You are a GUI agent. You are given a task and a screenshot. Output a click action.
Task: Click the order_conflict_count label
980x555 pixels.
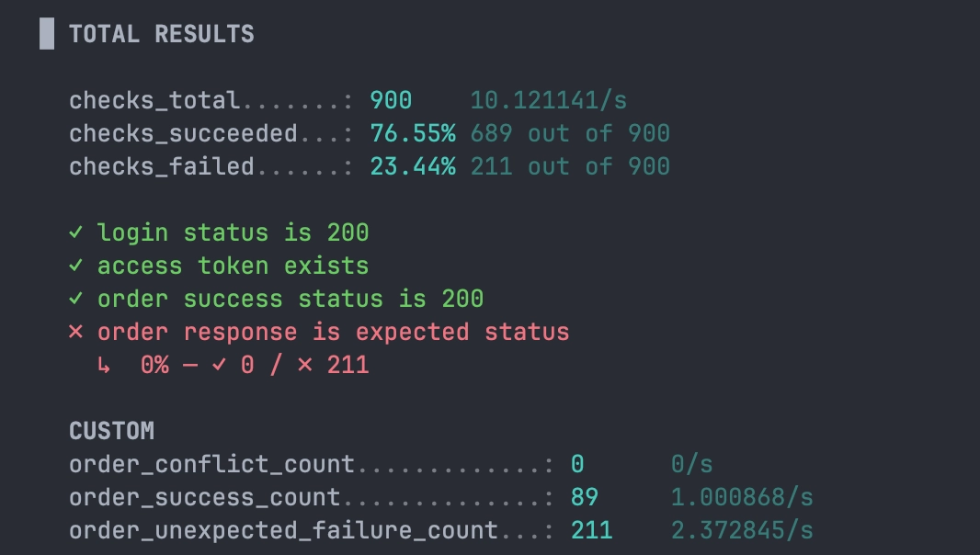click(x=211, y=464)
